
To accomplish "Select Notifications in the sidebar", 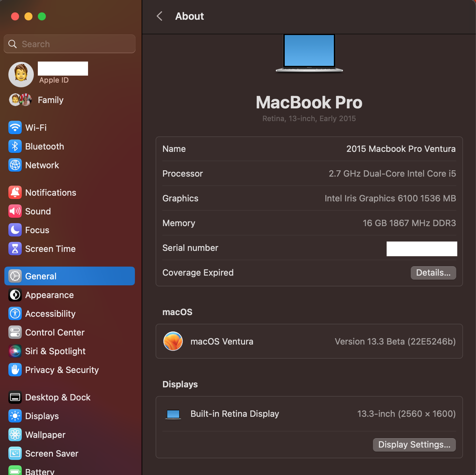I will [51, 193].
